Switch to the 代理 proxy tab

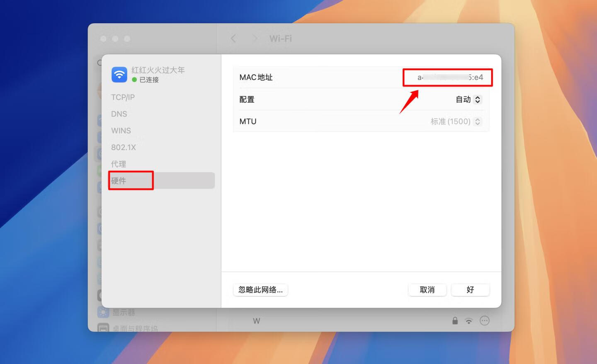click(x=119, y=164)
